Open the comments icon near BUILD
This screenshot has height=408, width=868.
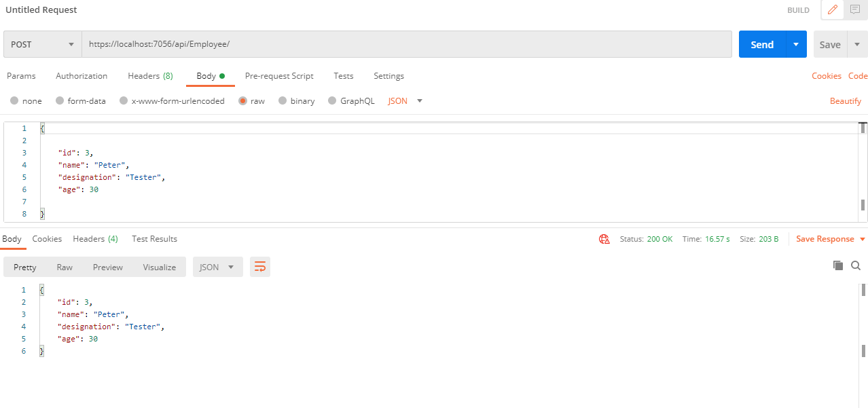[x=855, y=10]
